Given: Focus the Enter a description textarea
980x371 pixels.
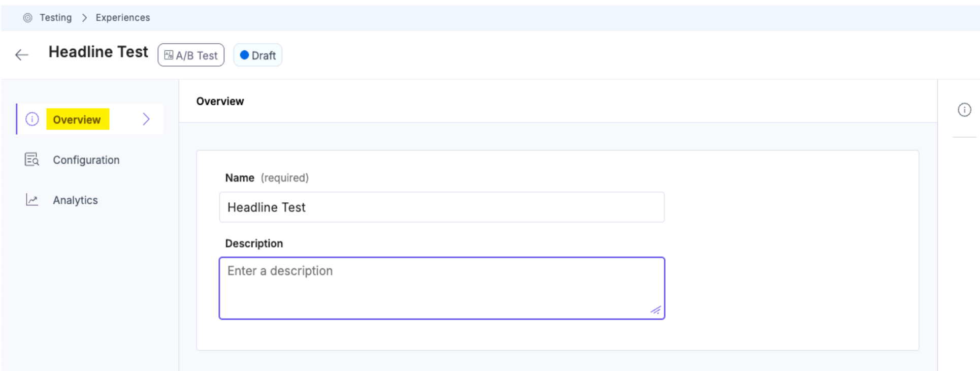Looking at the screenshot, I should pyautogui.click(x=441, y=288).
